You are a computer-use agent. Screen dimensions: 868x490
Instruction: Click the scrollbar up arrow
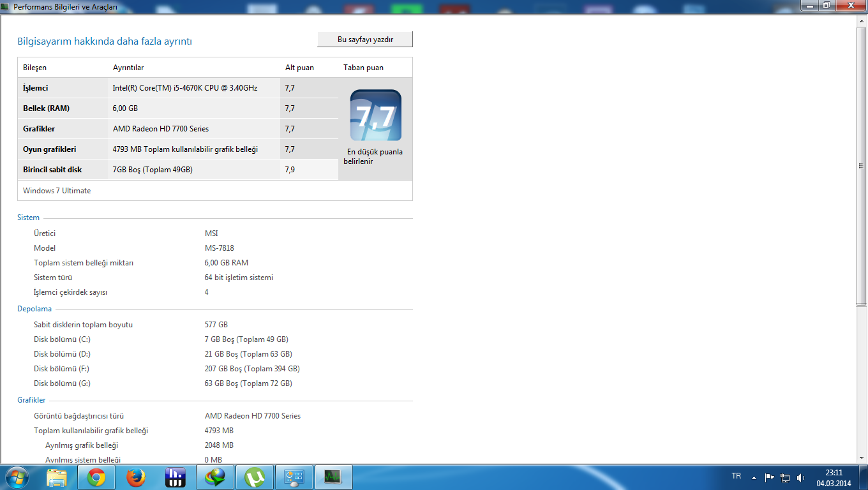tap(862, 20)
